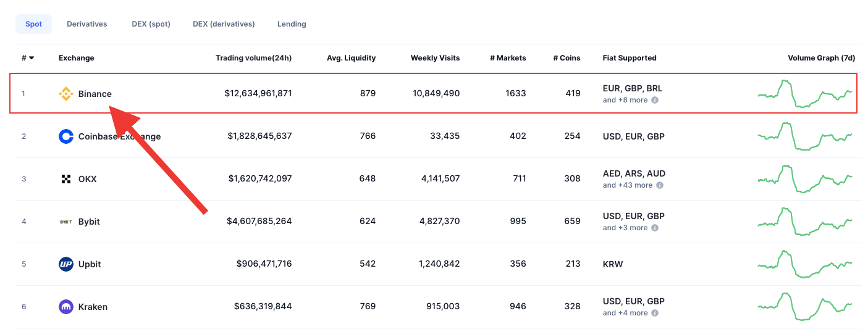This screenshot has width=868, height=329.
Task: Click Binance fiat 'EUR, GBP, BRL'
Action: (x=633, y=89)
